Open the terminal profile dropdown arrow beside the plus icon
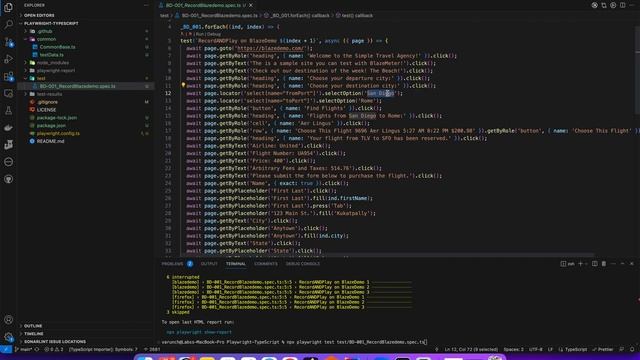Viewport: 640px width, 360px height. pyautogui.click(x=587, y=264)
